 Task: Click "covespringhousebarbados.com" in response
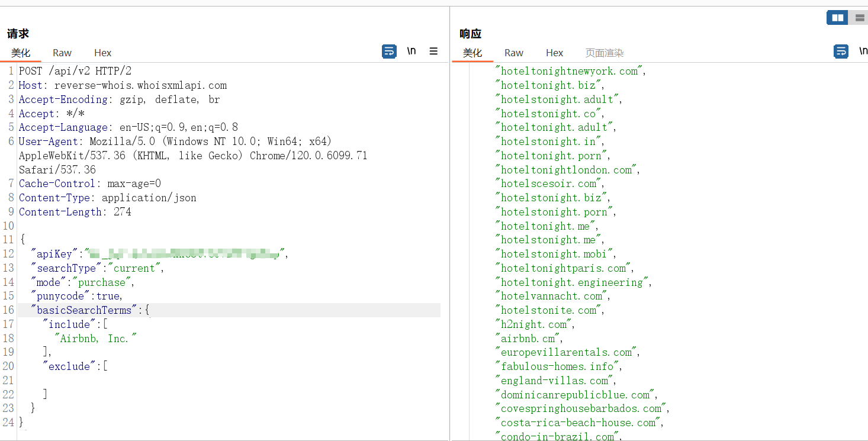point(581,408)
